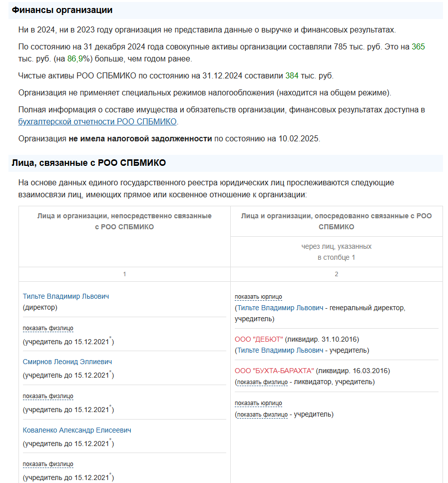
Task: Open бухгалтерской отчетности РОО СПБМИКО link
Action: 97,122
